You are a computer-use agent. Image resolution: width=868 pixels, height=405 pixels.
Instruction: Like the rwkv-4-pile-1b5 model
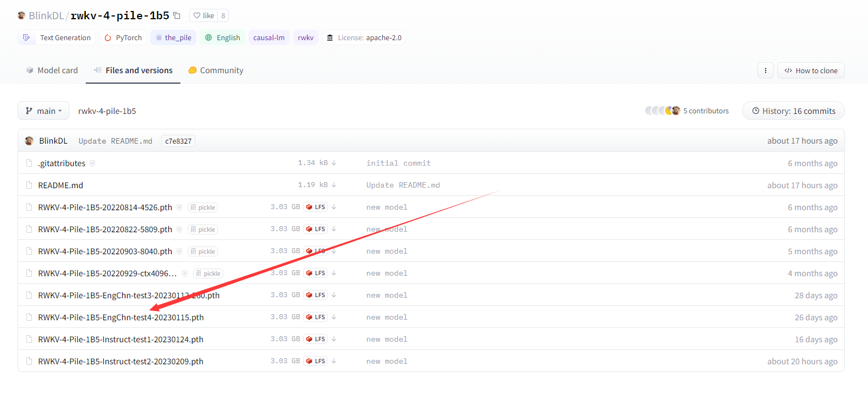click(x=204, y=15)
